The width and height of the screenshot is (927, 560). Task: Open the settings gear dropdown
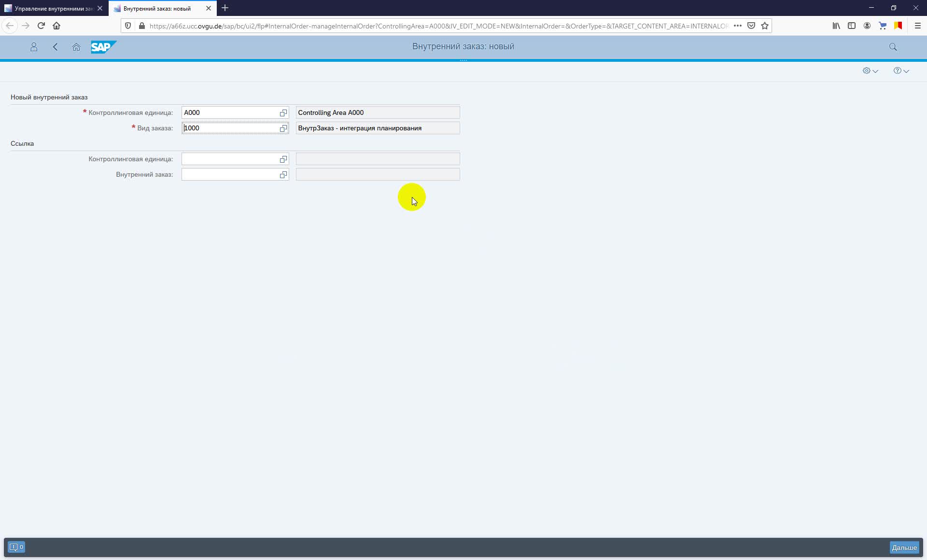point(870,70)
